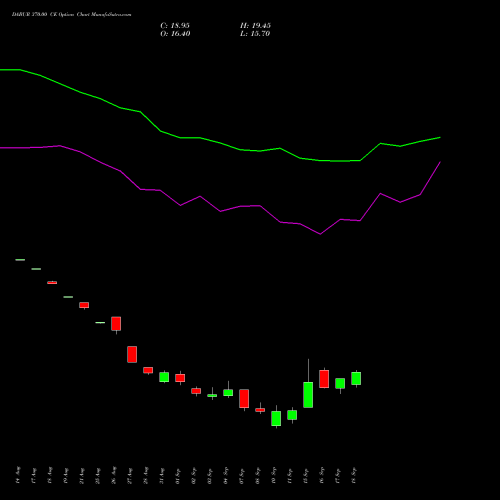This screenshot has width=500, height=500.
Task: Click the '17 Aug' date label
Action: click(34, 476)
